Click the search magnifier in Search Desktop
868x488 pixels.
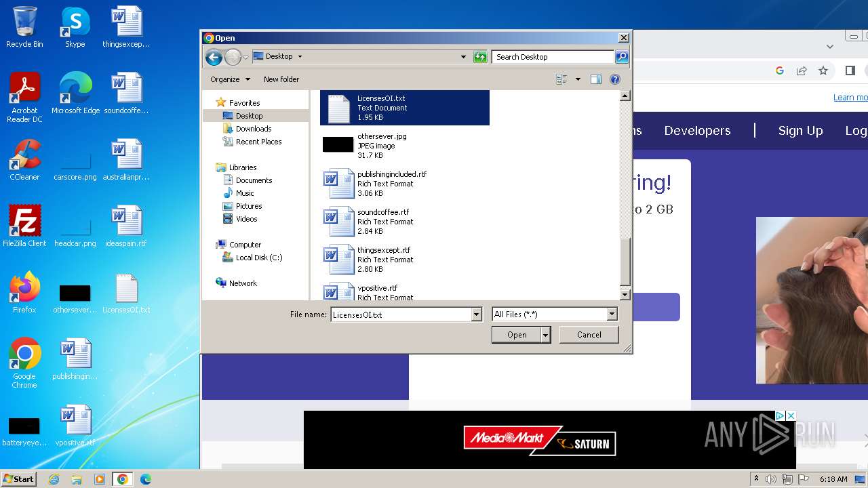[621, 57]
